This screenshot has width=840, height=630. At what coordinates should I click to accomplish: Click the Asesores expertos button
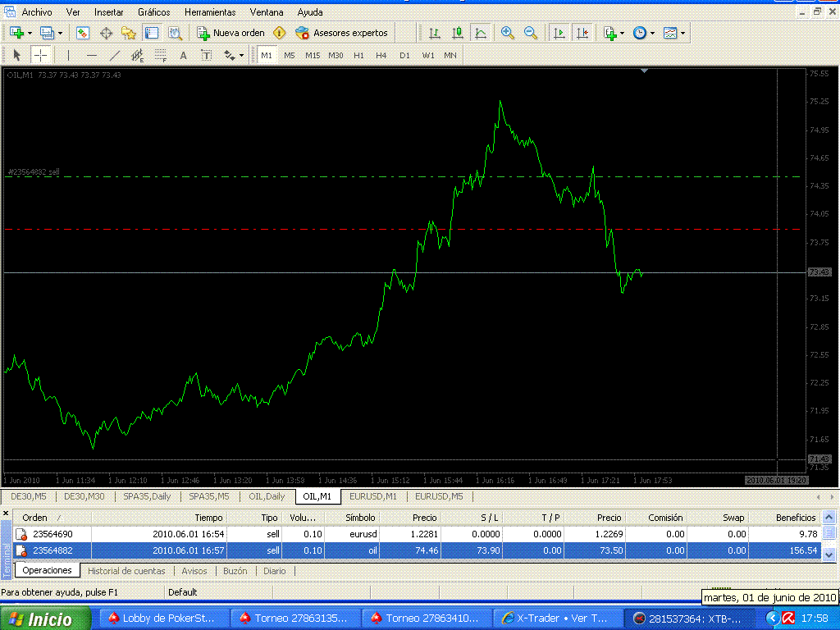pyautogui.click(x=341, y=33)
